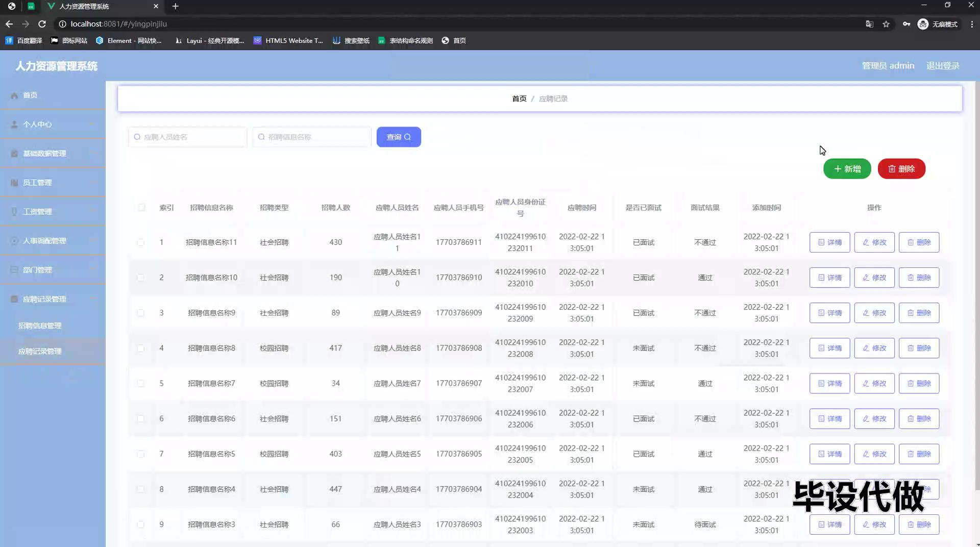Open the 招聘信息管理 submenu item
980x547 pixels.
[x=40, y=326]
